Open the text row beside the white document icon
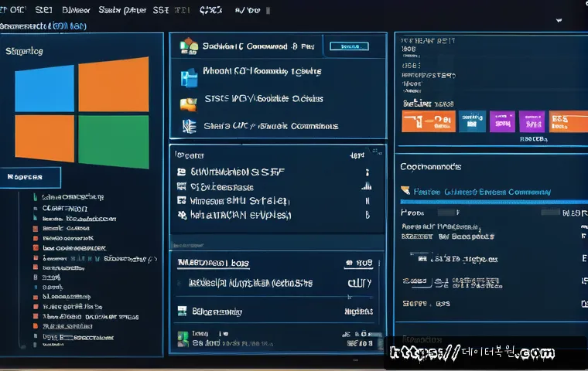The height and width of the screenshot is (371, 588). [271, 126]
